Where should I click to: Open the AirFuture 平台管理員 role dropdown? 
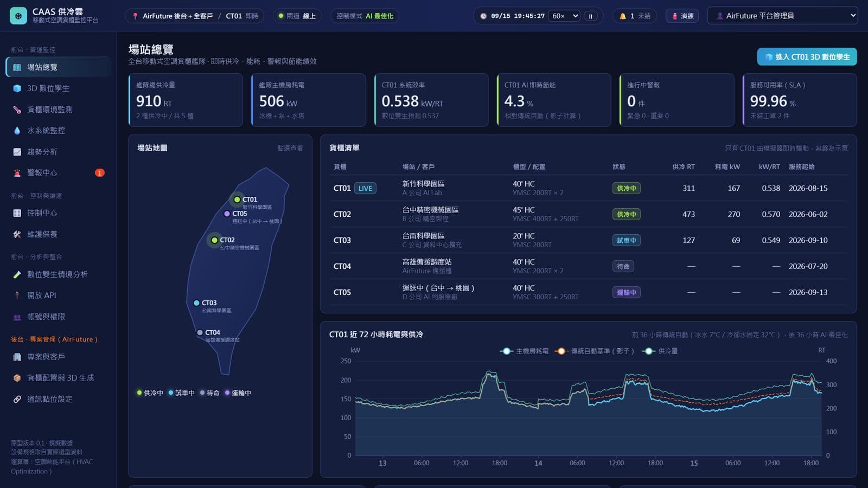tap(782, 16)
